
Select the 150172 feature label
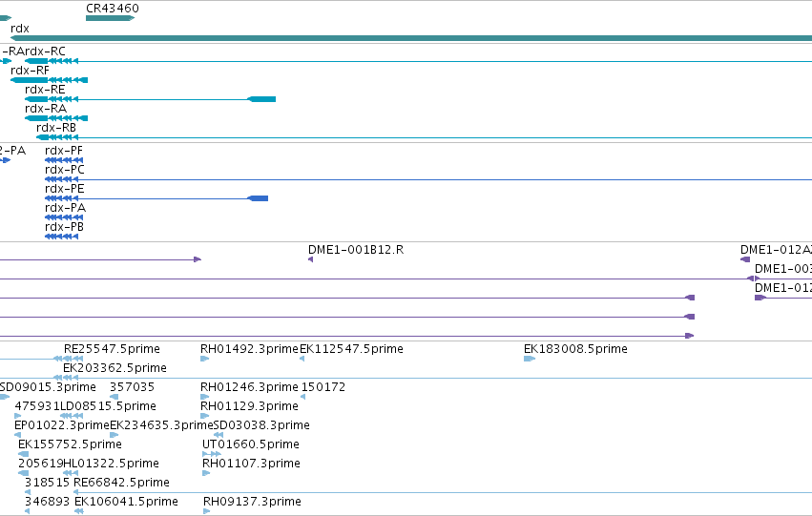(323, 387)
